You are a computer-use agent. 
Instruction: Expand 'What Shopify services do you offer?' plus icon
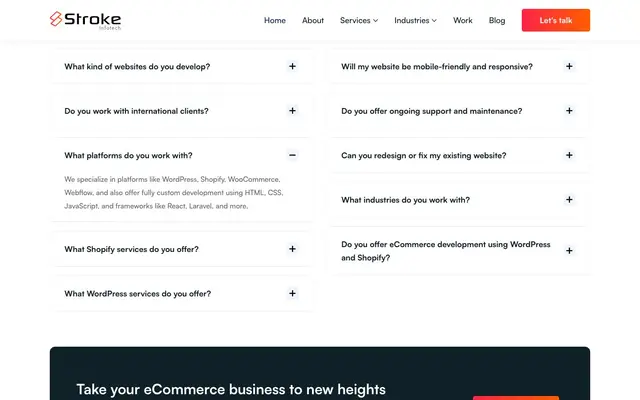point(292,249)
